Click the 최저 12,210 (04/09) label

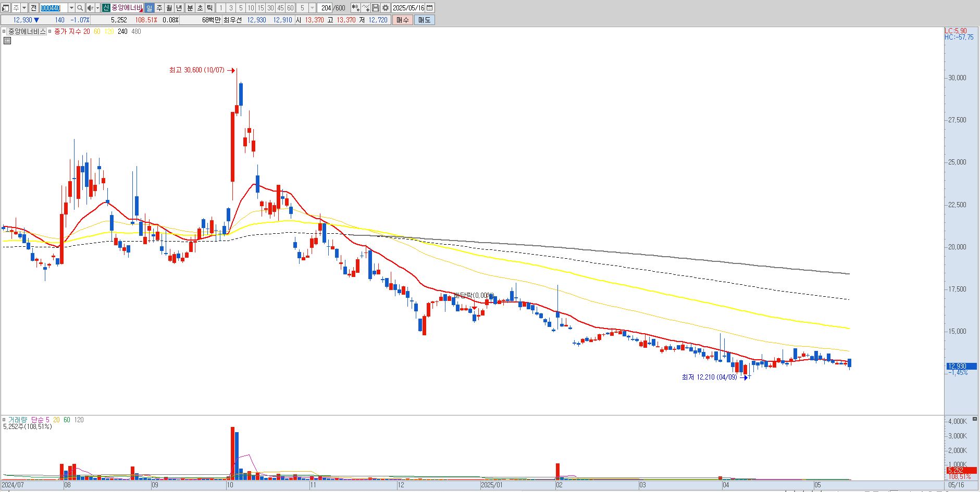click(710, 377)
